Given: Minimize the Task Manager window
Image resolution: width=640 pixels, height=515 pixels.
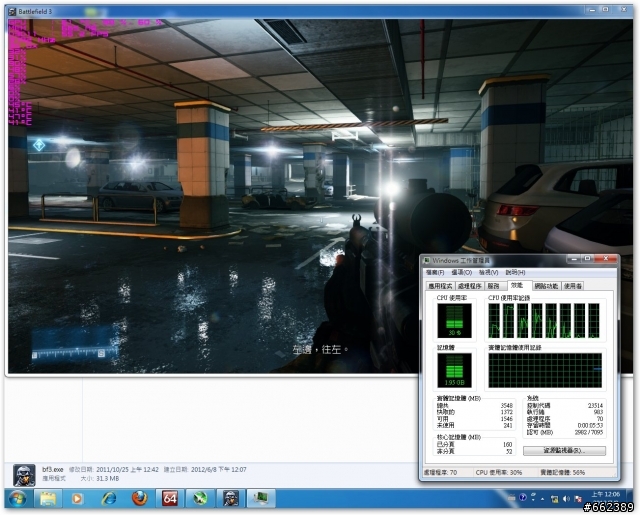Looking at the screenshot, I should 574,259.
